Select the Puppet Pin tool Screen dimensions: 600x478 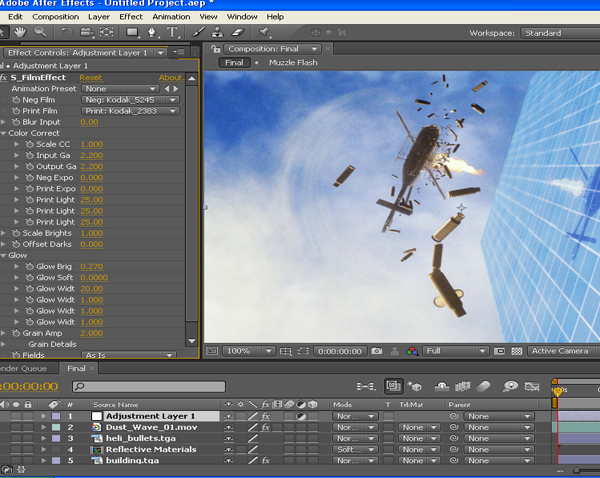(x=264, y=32)
